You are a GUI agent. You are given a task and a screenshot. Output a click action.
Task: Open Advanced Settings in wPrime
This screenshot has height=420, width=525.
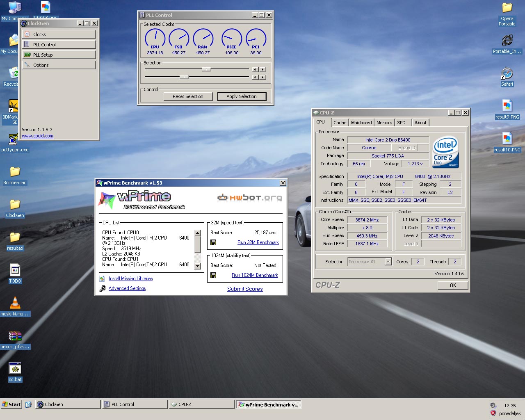127,288
